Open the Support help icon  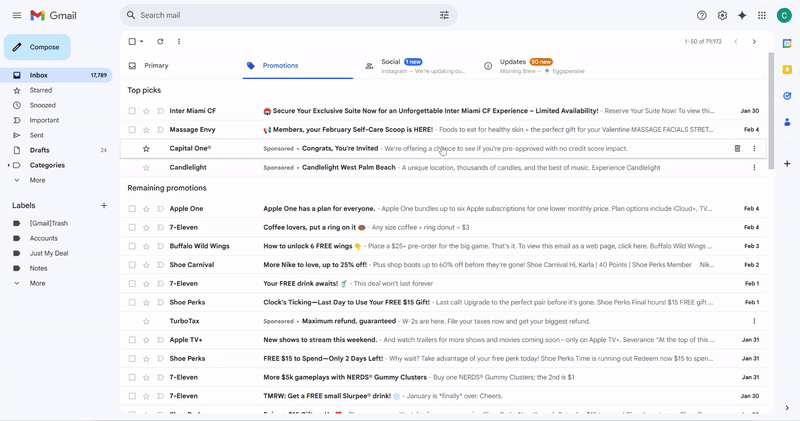click(x=702, y=15)
